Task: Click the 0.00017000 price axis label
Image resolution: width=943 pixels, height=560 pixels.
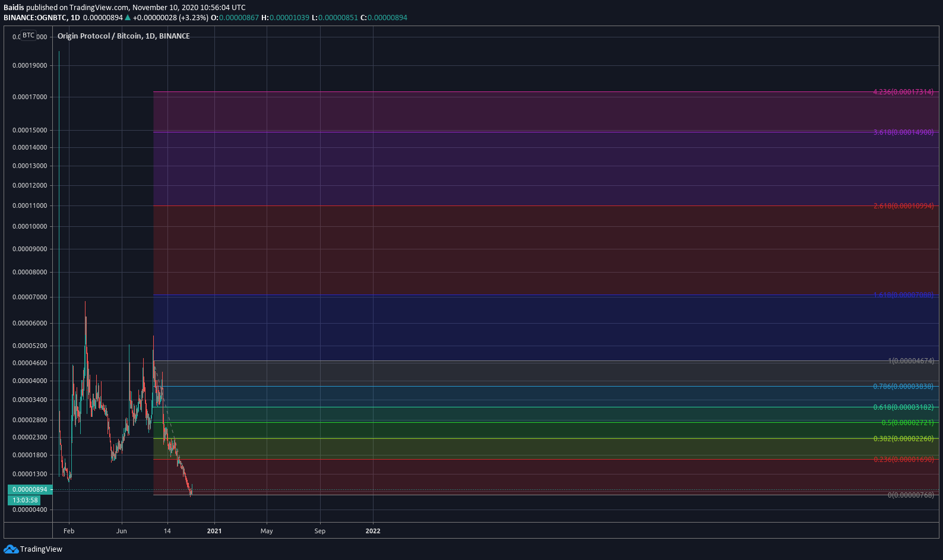Action: tap(30, 97)
